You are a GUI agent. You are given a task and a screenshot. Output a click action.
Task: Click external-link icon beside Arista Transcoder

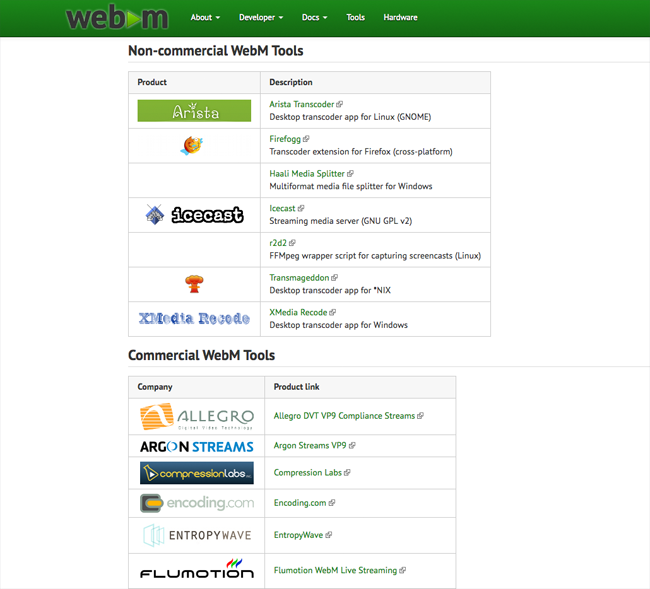coord(340,104)
